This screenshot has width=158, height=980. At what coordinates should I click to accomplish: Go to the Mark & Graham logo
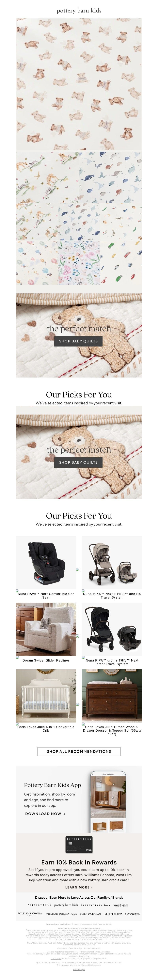tap(90, 913)
